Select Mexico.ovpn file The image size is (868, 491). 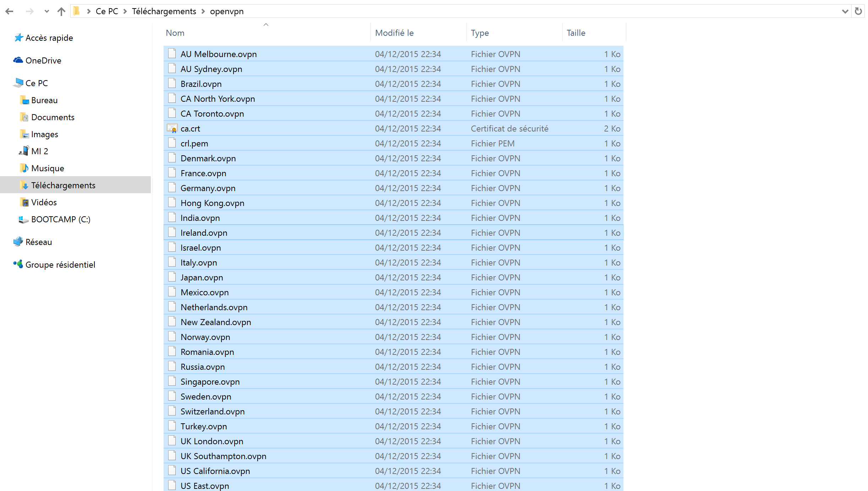pyautogui.click(x=393, y=292)
